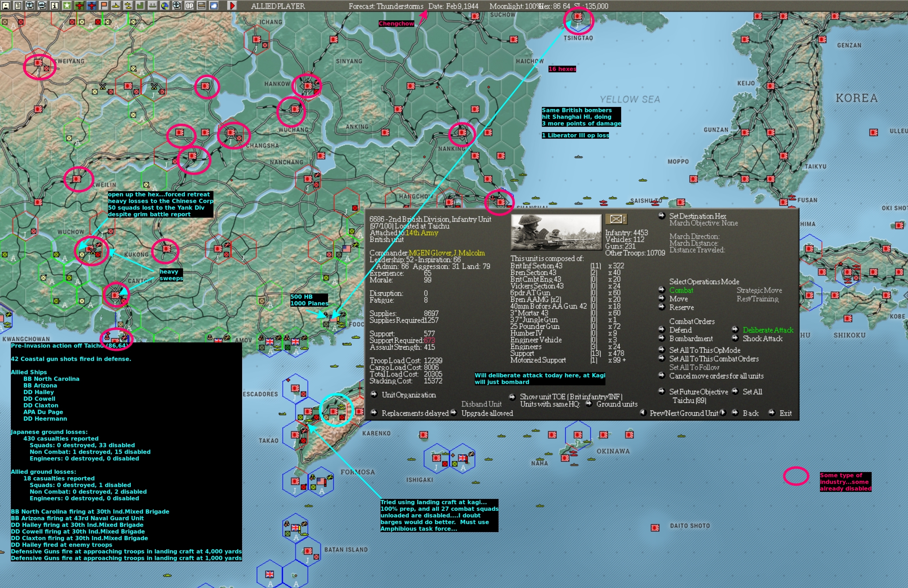Select Combat operations mode
Viewport: 908px width, 588px height.
[x=681, y=290]
